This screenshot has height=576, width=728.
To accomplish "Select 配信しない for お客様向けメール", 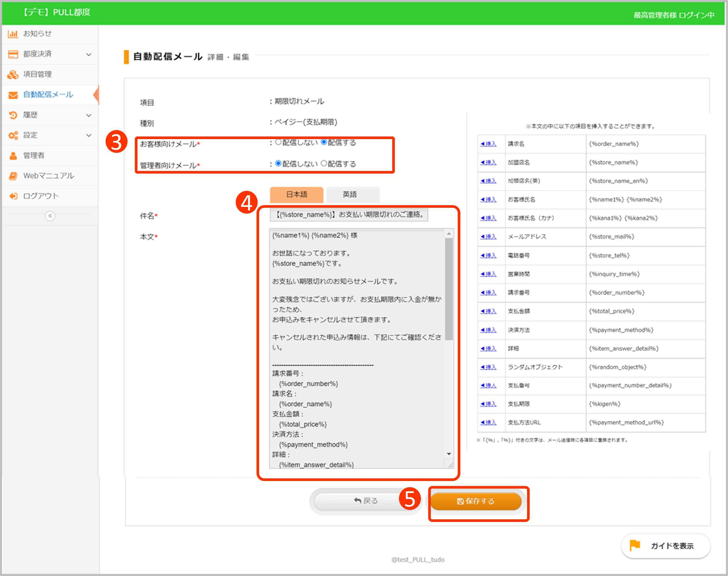I will point(278,142).
